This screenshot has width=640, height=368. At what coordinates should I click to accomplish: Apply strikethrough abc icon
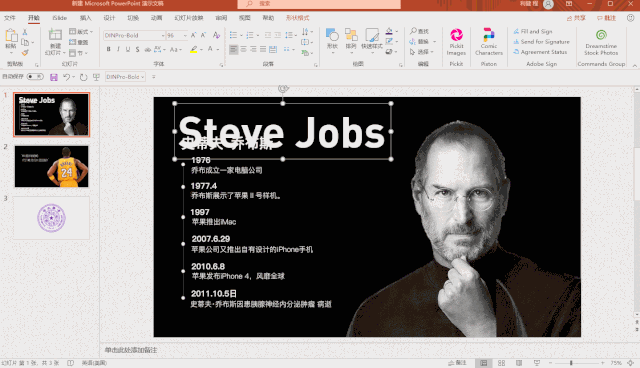[147, 49]
